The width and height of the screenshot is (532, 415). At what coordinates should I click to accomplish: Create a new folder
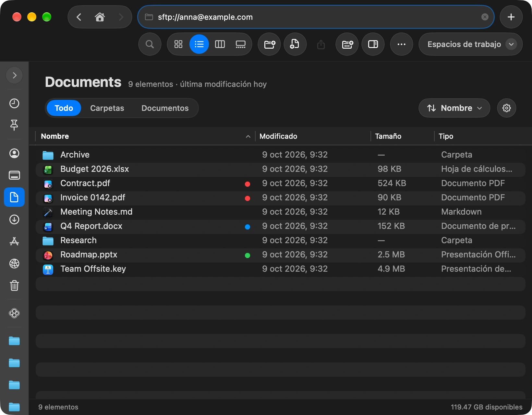(x=269, y=44)
